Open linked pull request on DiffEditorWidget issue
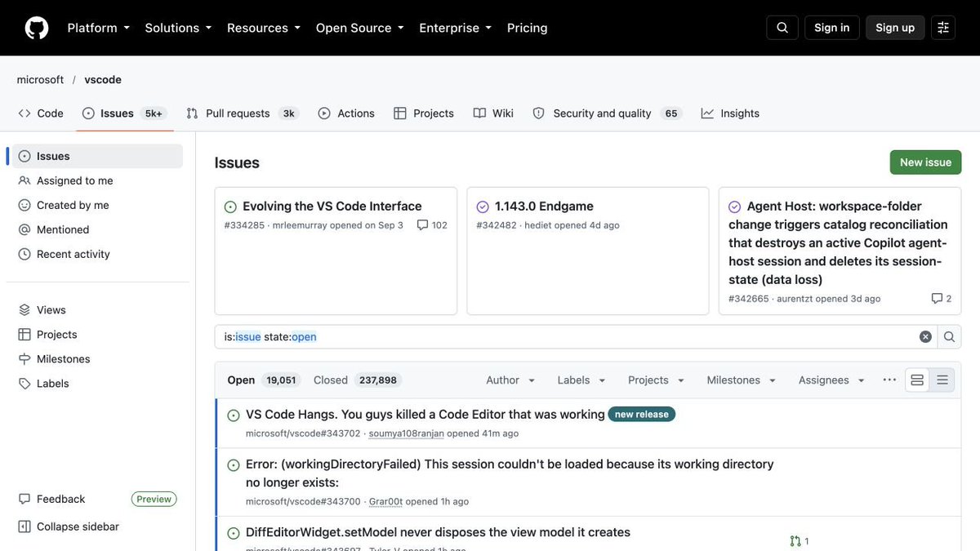 (800, 541)
